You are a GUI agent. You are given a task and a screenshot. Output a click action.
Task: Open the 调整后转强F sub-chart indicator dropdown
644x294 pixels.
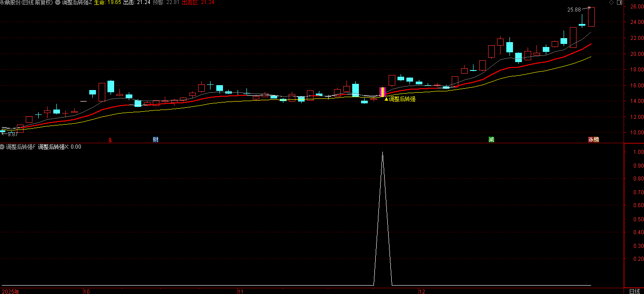[3, 147]
